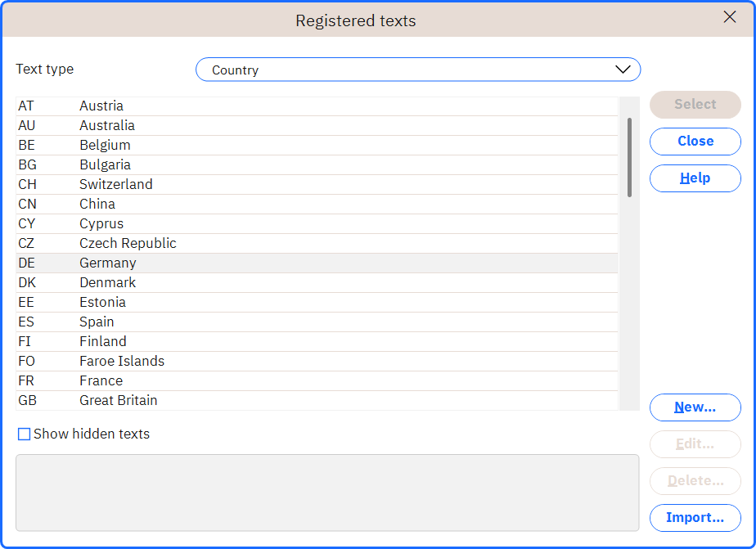Viewport: 756px width, 549px height.
Task: Expand the Text type dropdown arrow
Action: [x=623, y=70]
